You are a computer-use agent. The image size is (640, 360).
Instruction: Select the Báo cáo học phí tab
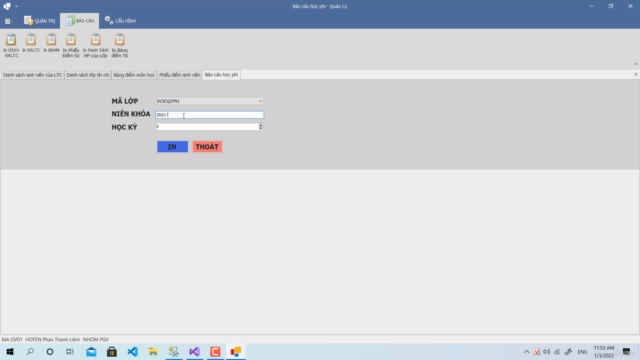point(221,75)
